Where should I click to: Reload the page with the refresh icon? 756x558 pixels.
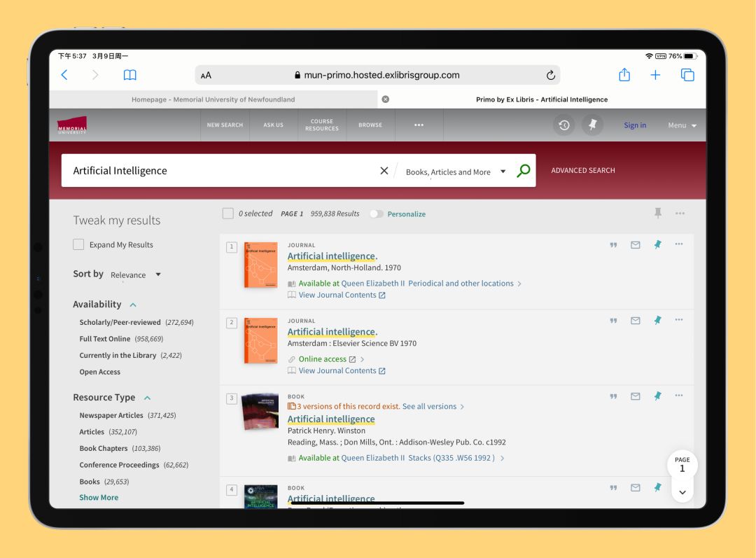(551, 75)
